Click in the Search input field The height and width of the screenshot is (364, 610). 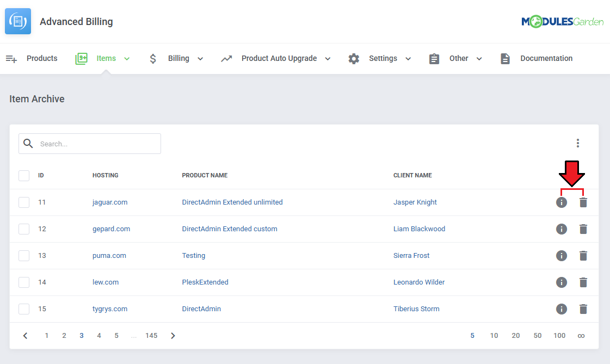(90, 144)
